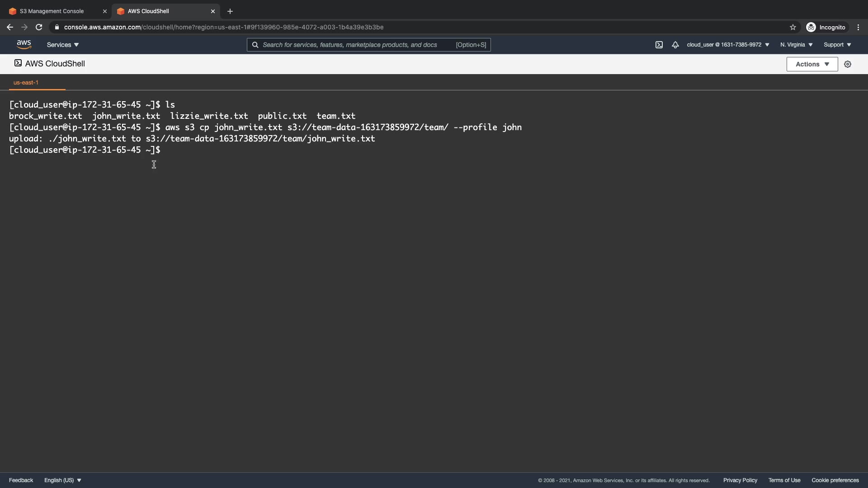Viewport: 868px width, 488px height.
Task: Open the notifications bell icon
Action: click(675, 45)
